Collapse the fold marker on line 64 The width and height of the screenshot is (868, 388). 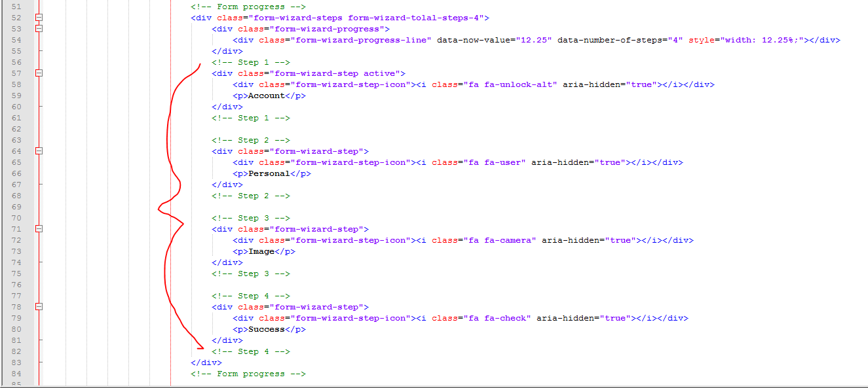(x=39, y=151)
